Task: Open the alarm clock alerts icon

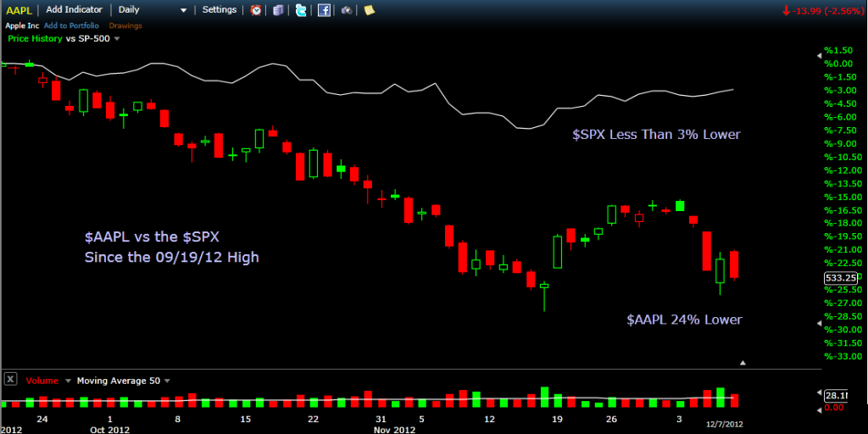Action: [256, 10]
